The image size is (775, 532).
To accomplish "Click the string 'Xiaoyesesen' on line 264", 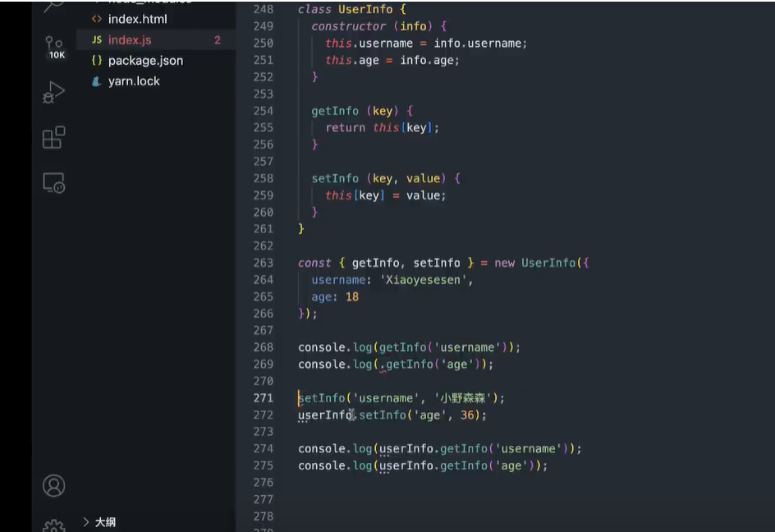I will [423, 280].
